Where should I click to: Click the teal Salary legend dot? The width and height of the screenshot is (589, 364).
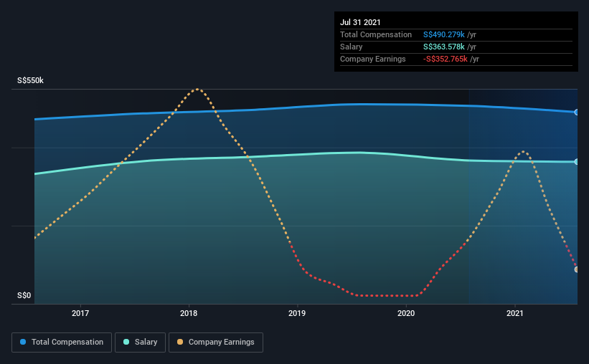point(126,342)
